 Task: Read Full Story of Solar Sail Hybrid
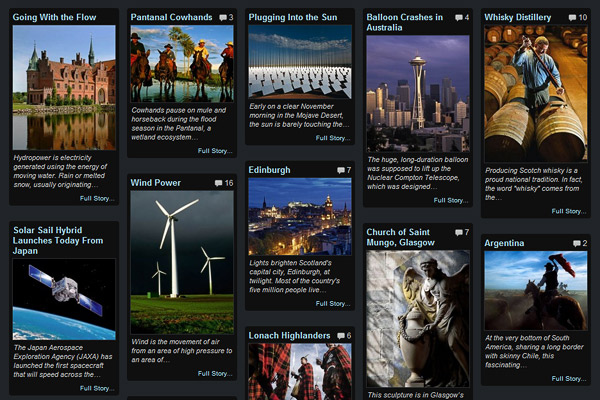point(97,389)
